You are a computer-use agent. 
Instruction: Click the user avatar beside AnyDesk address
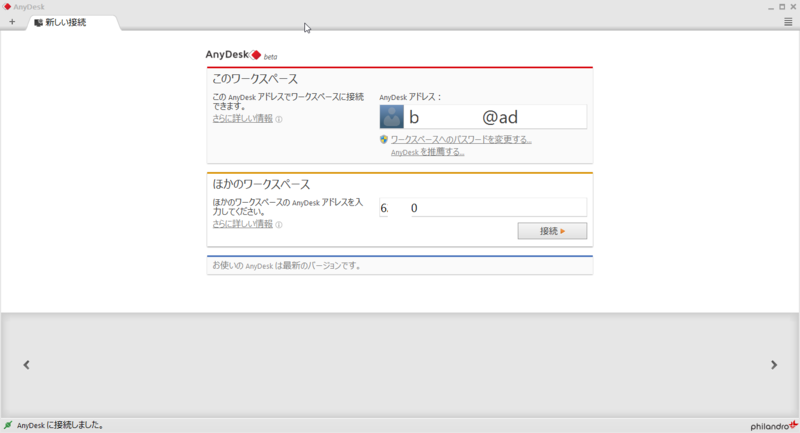click(x=391, y=117)
